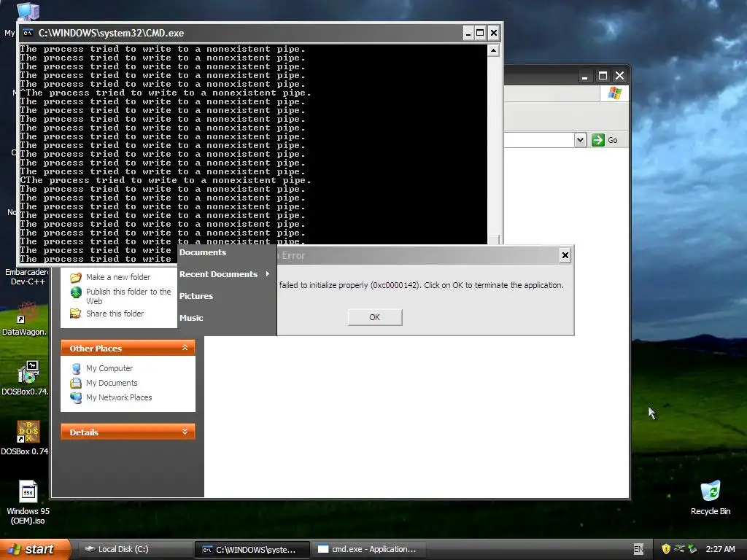The height and width of the screenshot is (560, 747).
Task: Open My Documents link in Other Places
Action: 112,383
